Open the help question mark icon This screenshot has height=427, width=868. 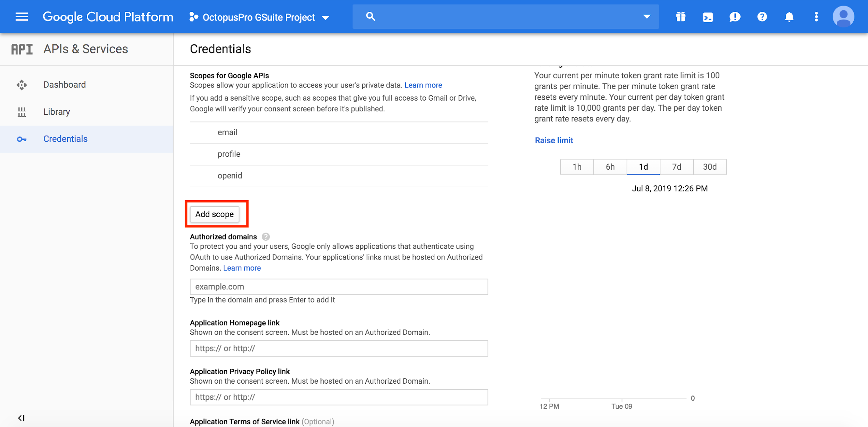(762, 17)
